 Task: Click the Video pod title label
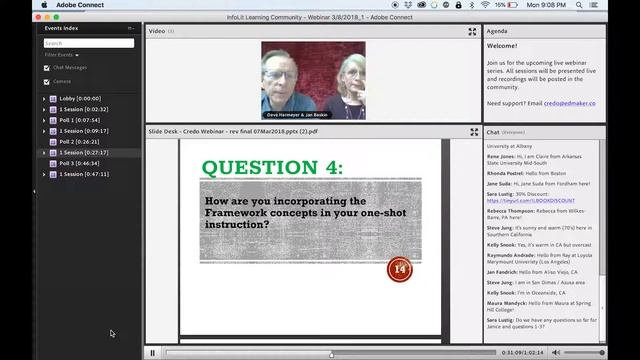click(x=157, y=31)
